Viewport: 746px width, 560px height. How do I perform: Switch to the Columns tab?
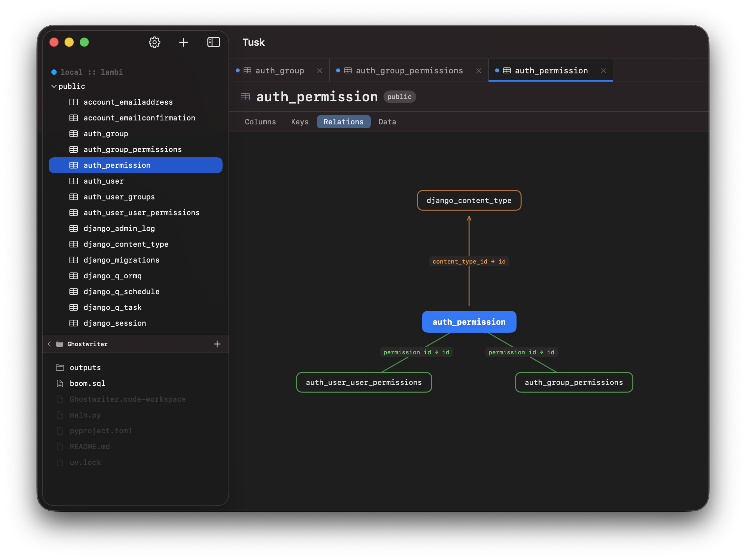pyautogui.click(x=260, y=122)
